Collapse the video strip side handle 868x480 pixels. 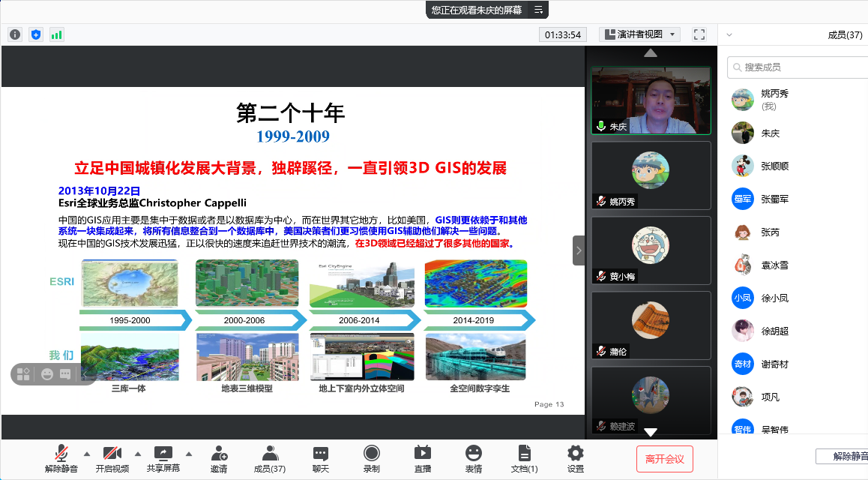click(x=579, y=250)
